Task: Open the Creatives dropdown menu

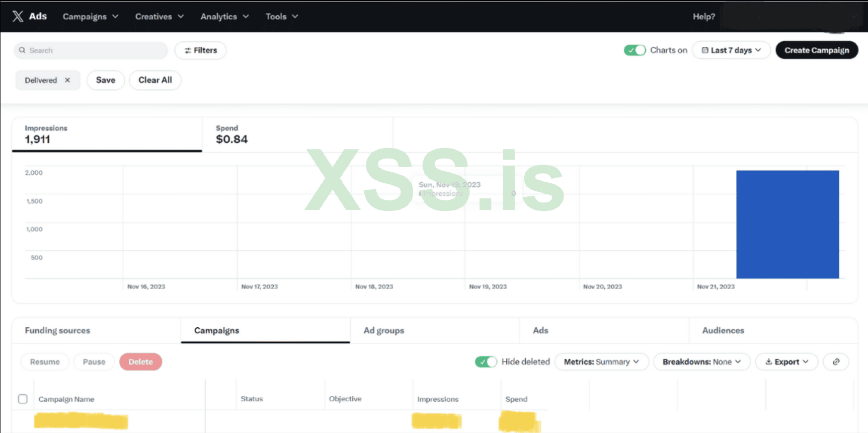Action: click(160, 17)
